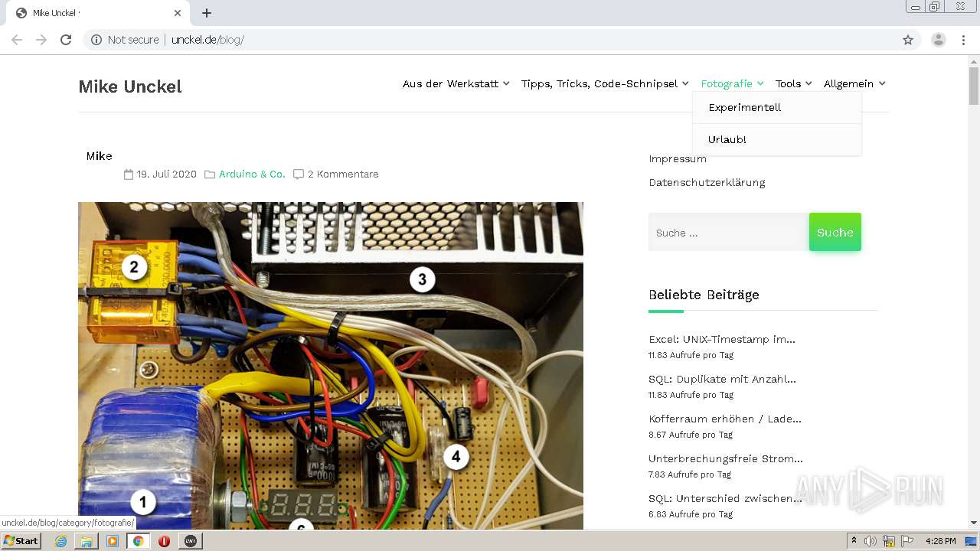Open SQL: Duplikate mit Anzahl post
980x551 pixels.
[722, 379]
